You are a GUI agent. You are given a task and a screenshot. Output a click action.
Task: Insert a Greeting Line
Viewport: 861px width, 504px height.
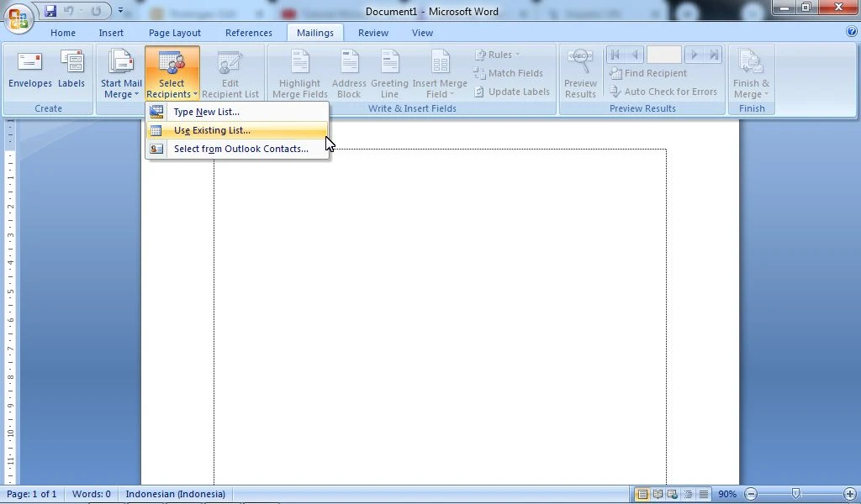389,73
